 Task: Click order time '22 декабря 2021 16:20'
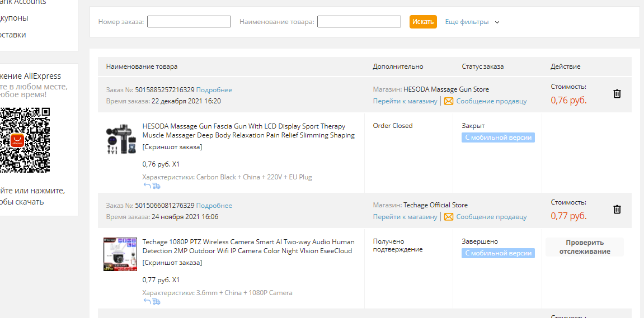coord(186,101)
